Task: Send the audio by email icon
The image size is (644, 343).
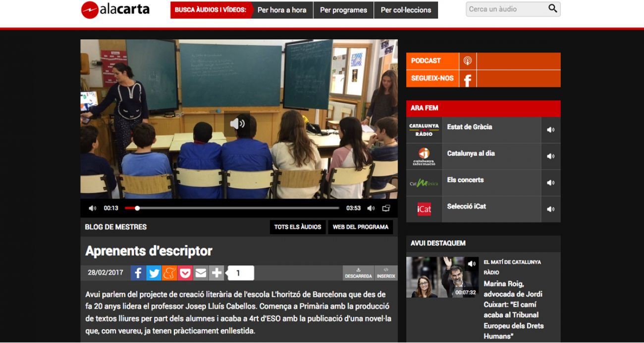Action: pyautogui.click(x=201, y=273)
